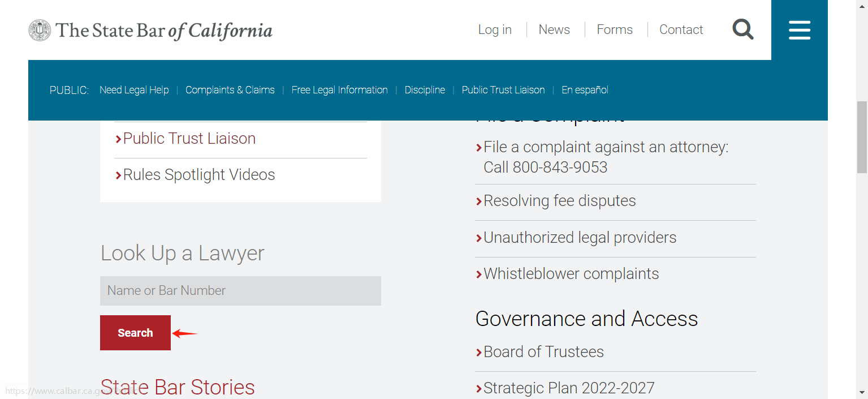Open Discipline in the public nav bar
The height and width of the screenshot is (399, 868).
(x=425, y=90)
